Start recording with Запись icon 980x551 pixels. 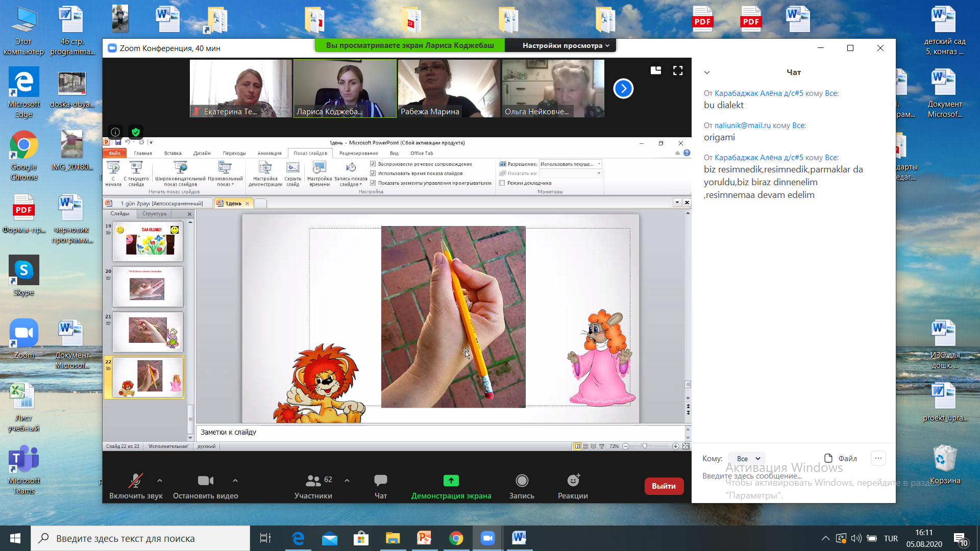coord(522,481)
